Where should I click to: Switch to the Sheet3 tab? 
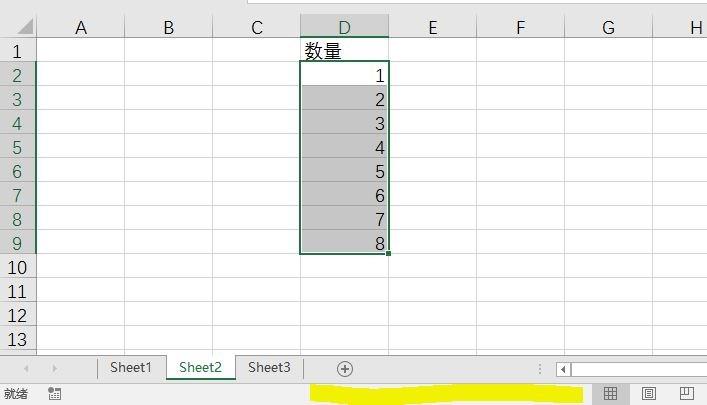[x=269, y=367]
